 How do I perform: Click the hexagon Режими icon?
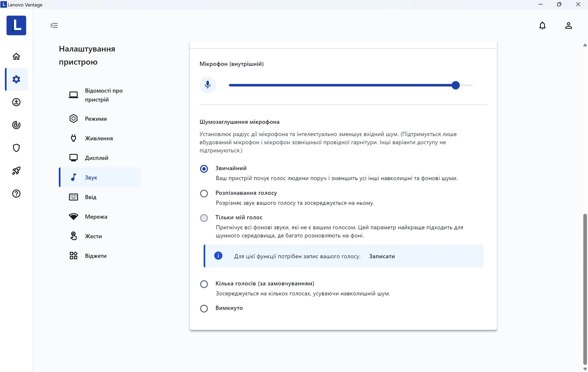point(73,119)
